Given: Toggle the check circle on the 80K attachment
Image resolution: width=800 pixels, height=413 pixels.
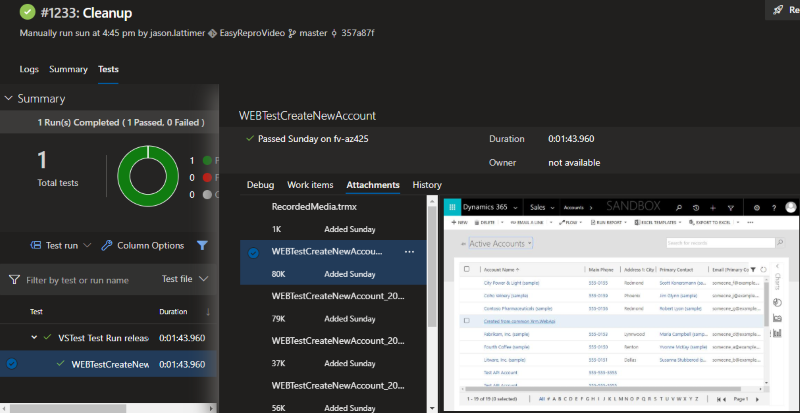Looking at the screenshot, I should coord(253,253).
